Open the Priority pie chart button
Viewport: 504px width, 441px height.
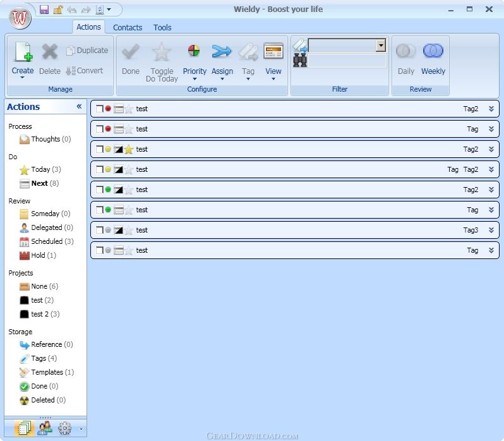coord(195,62)
